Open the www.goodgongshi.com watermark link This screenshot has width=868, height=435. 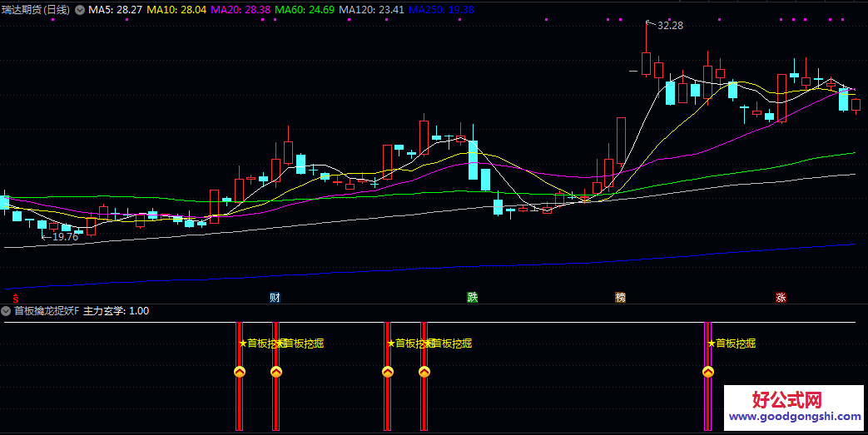coord(795,418)
